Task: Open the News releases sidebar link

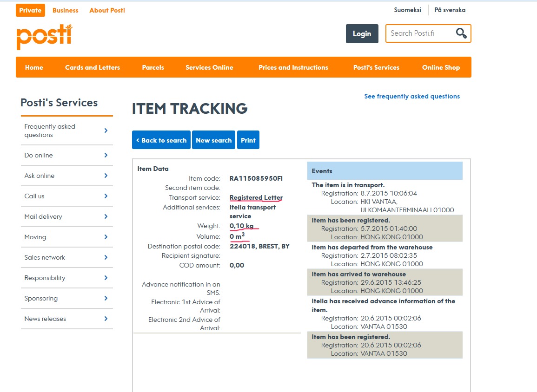Action: [x=45, y=319]
